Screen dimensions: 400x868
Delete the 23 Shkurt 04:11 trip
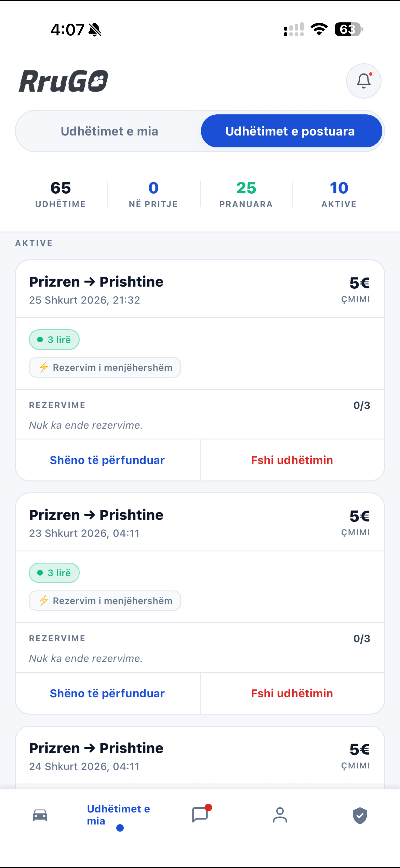(x=292, y=693)
